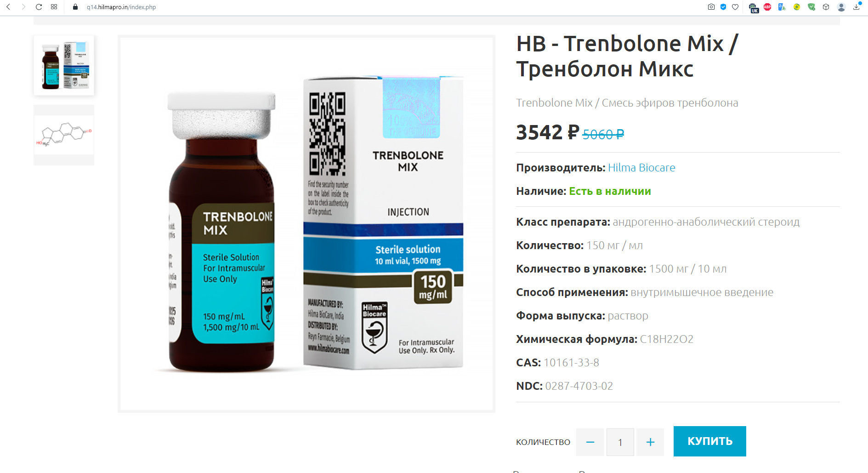The width and height of the screenshot is (868, 473).
Task: Open the snapshot camera icon in address bar
Action: point(711,7)
